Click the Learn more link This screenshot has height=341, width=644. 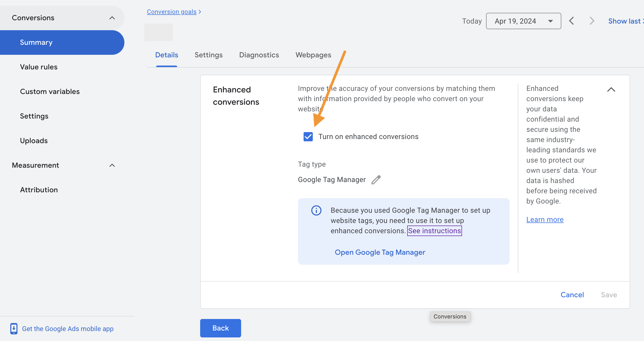[545, 220]
